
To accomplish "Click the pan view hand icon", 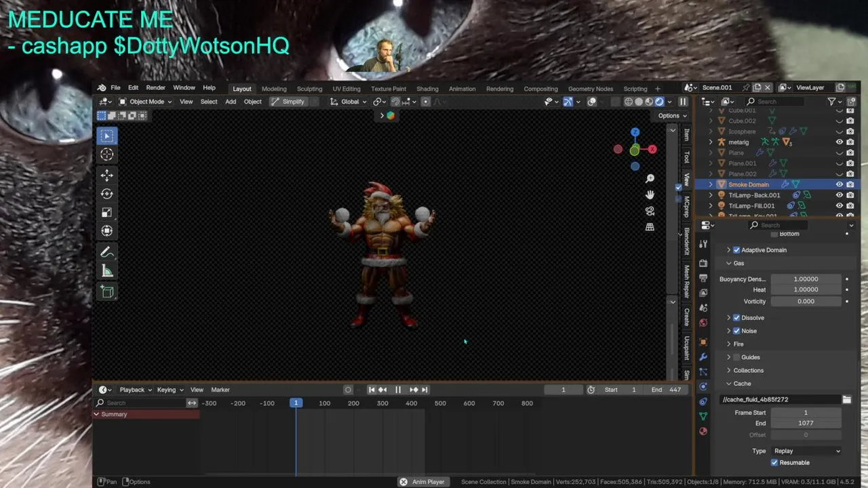I will pos(650,195).
